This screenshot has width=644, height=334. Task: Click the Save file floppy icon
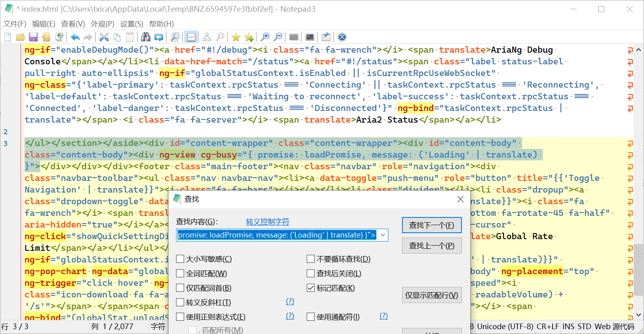(33, 37)
